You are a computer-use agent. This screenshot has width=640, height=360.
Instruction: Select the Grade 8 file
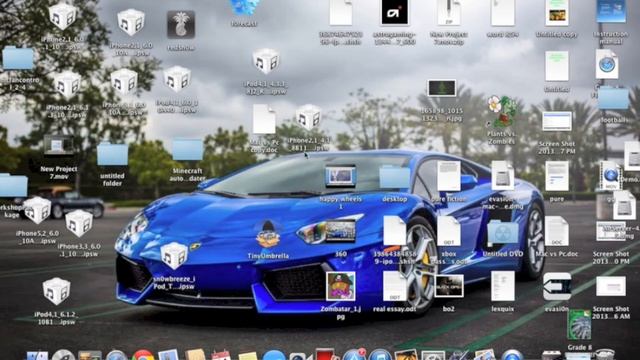tap(579, 325)
